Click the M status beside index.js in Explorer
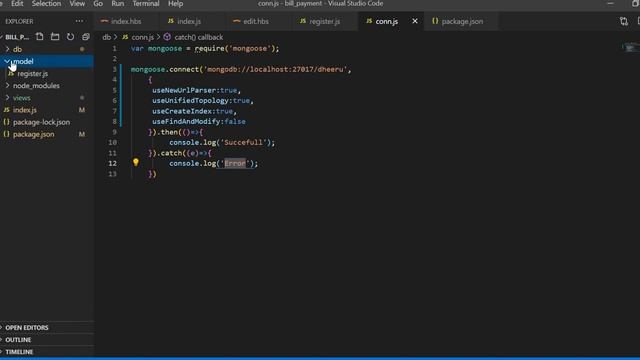Screen dimensions: 640x360 [82, 110]
